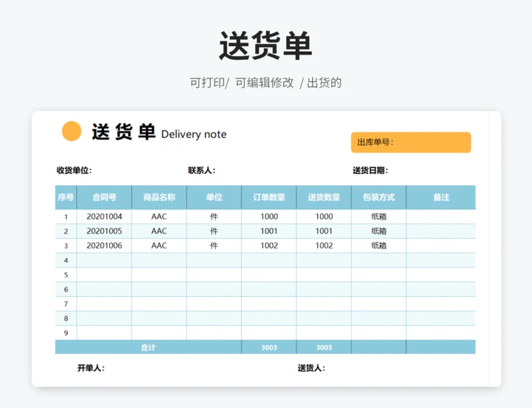Viewport: 532px width, 408px height.
Task: Click contract number cell 20201006
Action: click(x=104, y=246)
